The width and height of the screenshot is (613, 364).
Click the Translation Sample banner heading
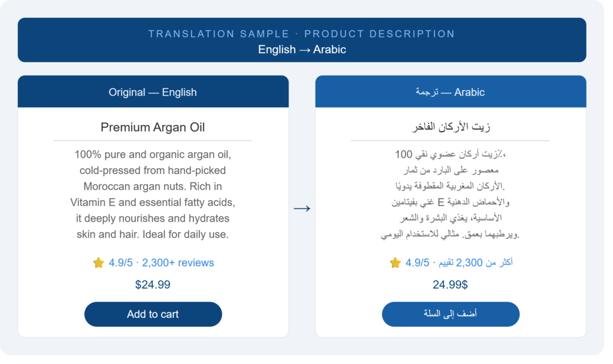pyautogui.click(x=302, y=34)
